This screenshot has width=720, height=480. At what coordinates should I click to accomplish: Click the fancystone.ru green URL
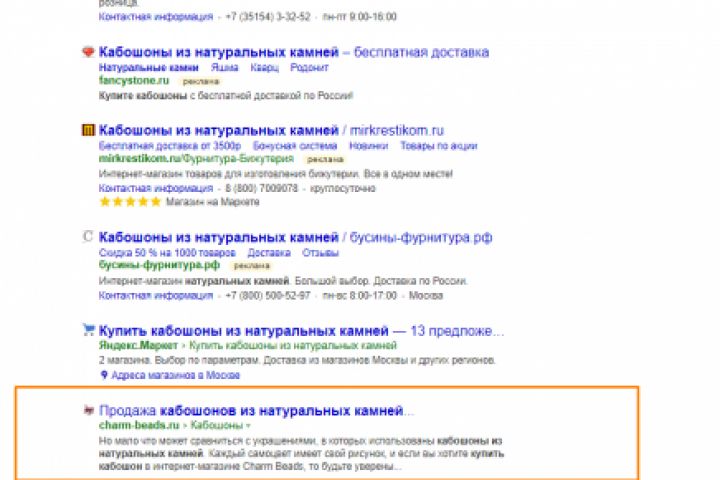(134, 80)
